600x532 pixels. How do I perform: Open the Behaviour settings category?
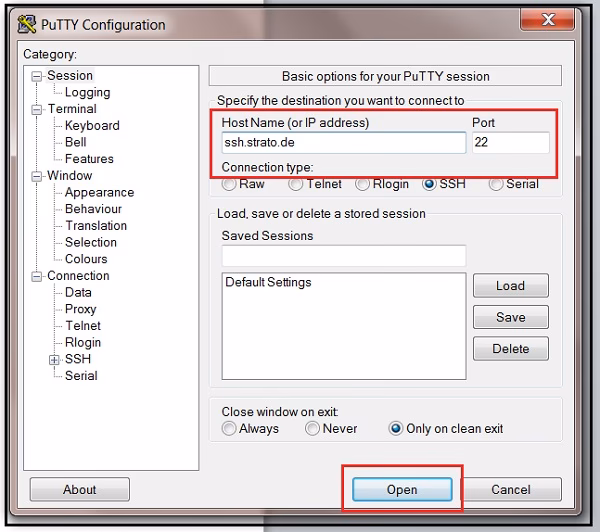(x=93, y=209)
